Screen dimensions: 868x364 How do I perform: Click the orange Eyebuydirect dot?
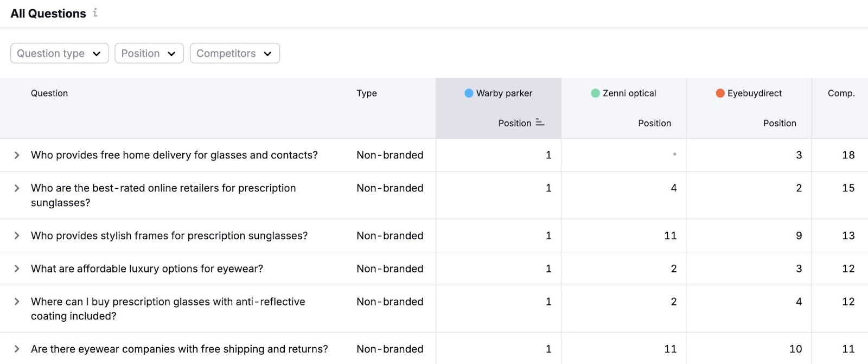(x=720, y=93)
